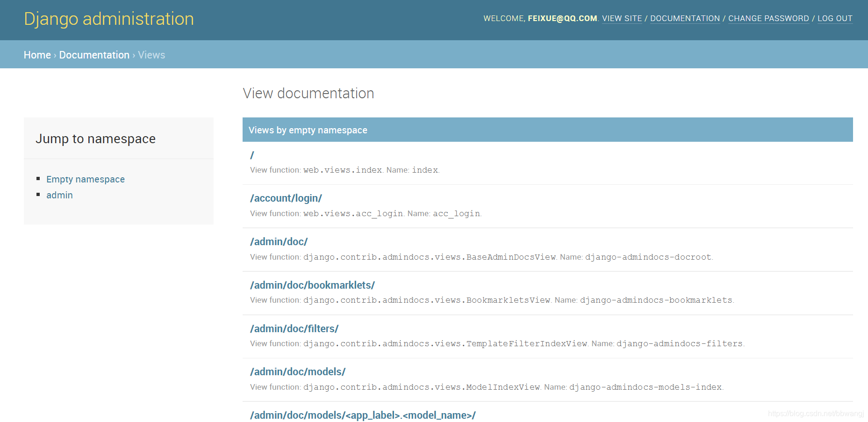Click the View documentation page title
The image size is (868, 422).
(308, 94)
